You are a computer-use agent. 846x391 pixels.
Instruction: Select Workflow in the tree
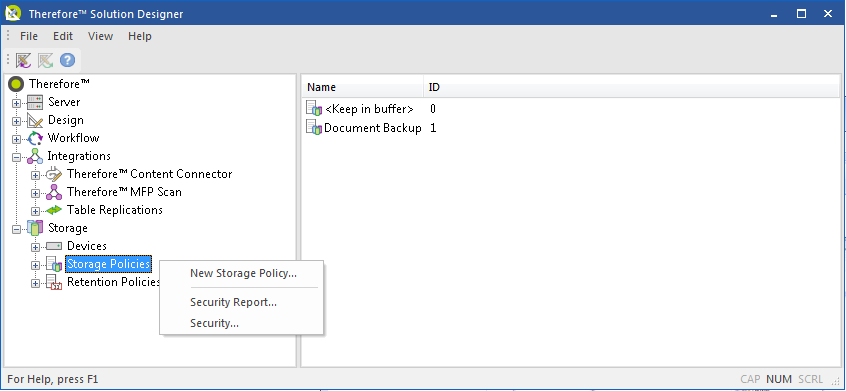pos(73,138)
